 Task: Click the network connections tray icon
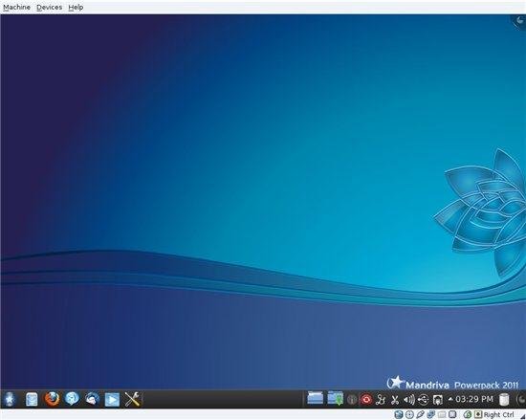point(381,400)
